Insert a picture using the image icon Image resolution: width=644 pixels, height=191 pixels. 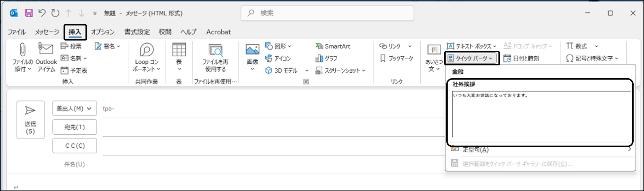(x=252, y=50)
